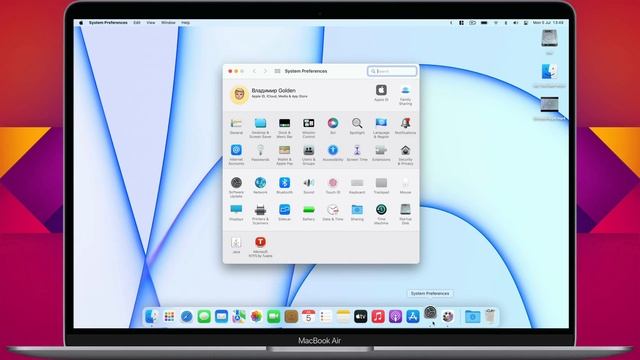Open Battery preferences
The height and width of the screenshot is (360, 640).
[309, 210]
